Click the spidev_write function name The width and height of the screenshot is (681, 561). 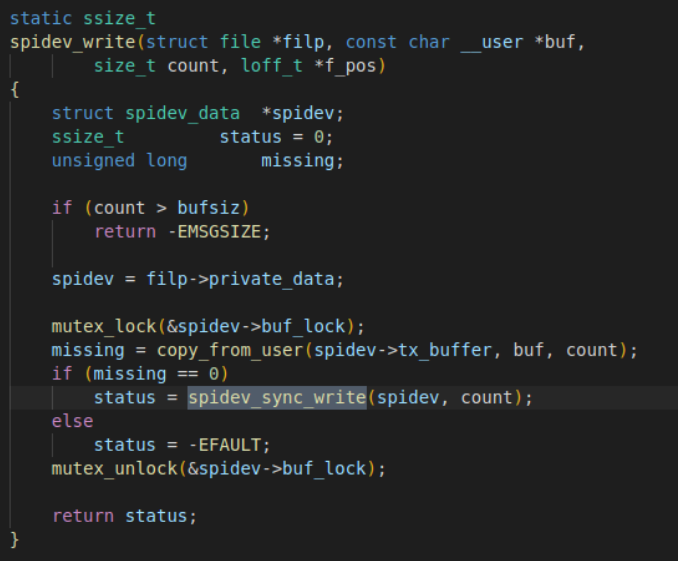pyautogui.click(x=73, y=43)
